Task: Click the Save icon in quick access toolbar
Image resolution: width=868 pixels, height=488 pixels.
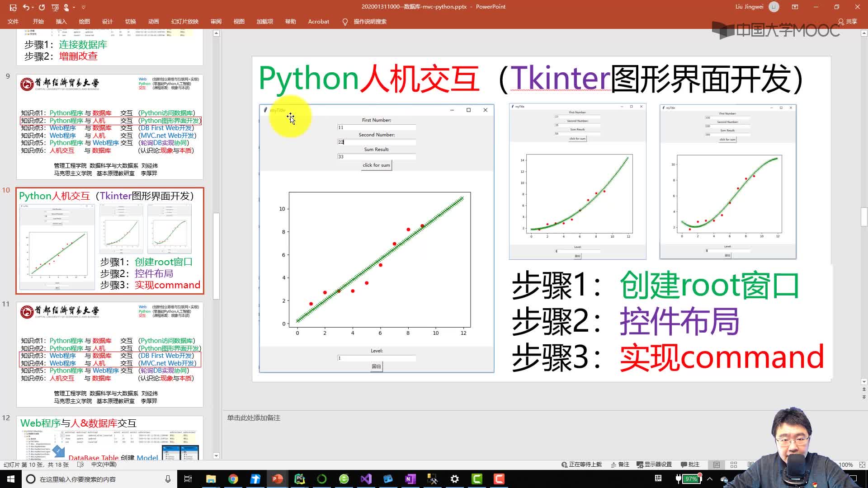Action: pos(13,7)
